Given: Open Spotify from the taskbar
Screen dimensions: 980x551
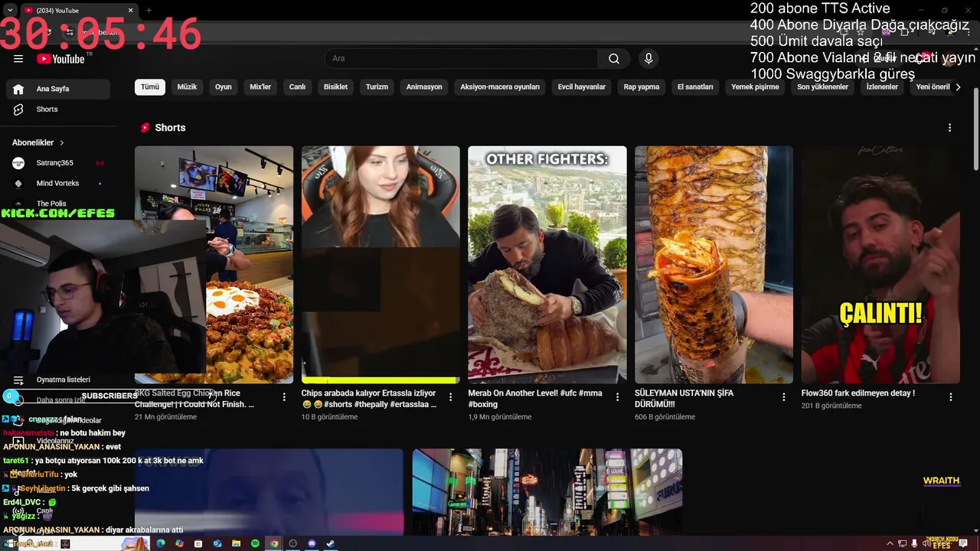Looking at the screenshot, I should (x=255, y=544).
